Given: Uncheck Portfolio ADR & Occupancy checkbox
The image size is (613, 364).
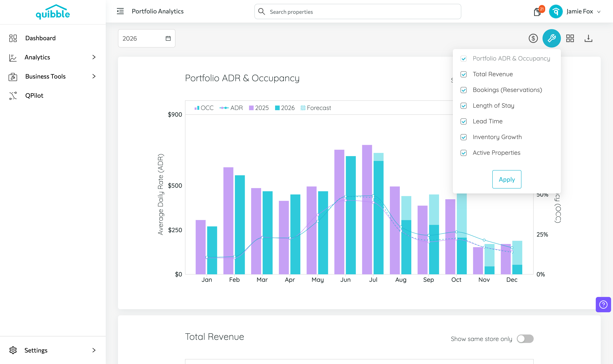Looking at the screenshot, I should click(x=463, y=59).
